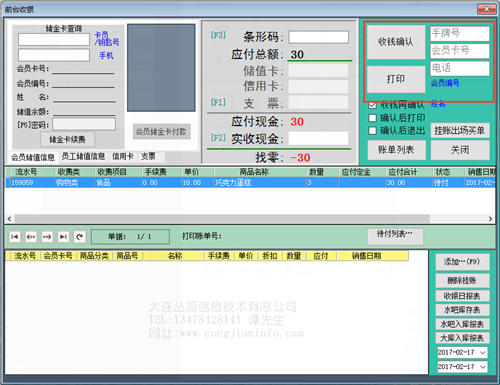Open the 待付列表 pending list
The height and width of the screenshot is (385, 500).
coord(395,236)
